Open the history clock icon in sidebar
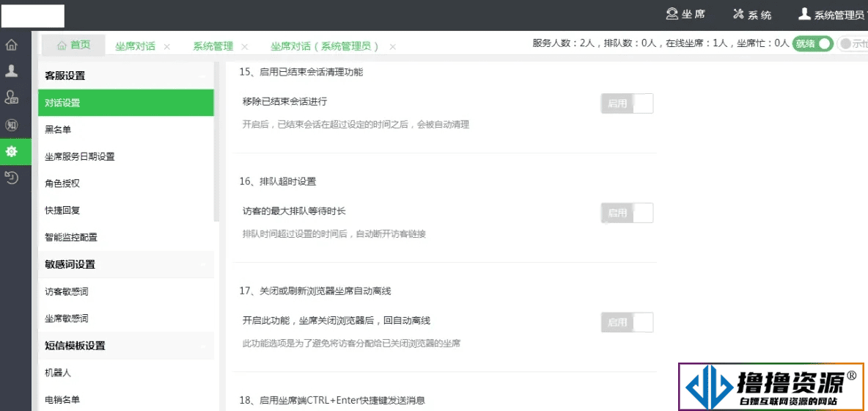The image size is (868, 411). 11,178
